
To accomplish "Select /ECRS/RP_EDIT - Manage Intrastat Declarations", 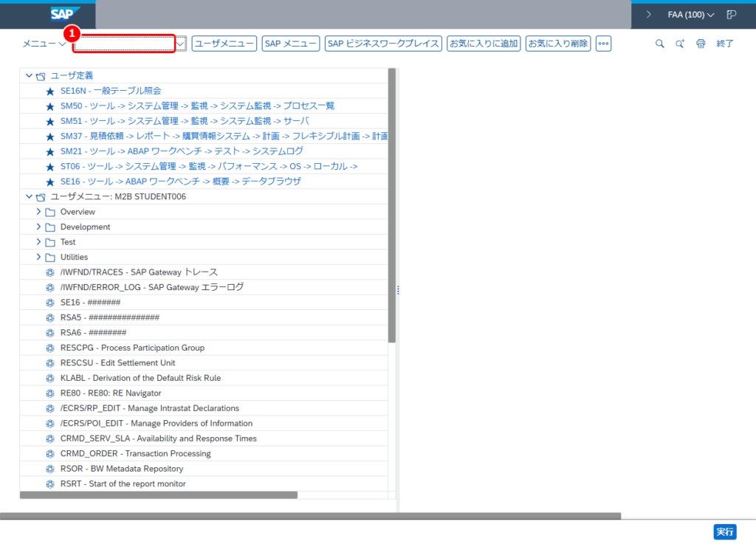I will [x=149, y=408].
